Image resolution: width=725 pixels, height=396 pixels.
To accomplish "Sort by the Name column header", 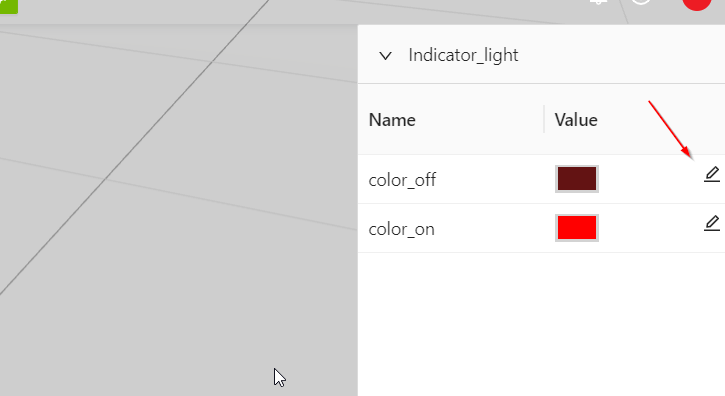I will 392,120.
